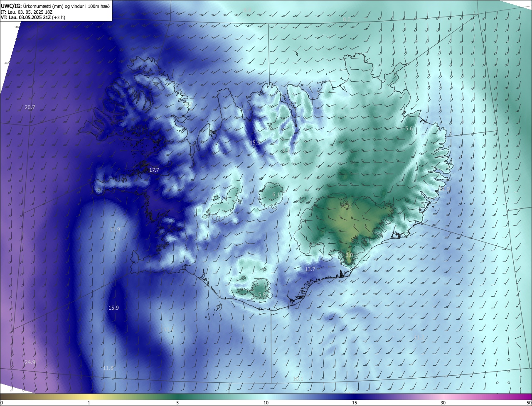Click the 24.9 value label on the map
The width and height of the screenshot is (532, 406).
pyautogui.click(x=30, y=362)
